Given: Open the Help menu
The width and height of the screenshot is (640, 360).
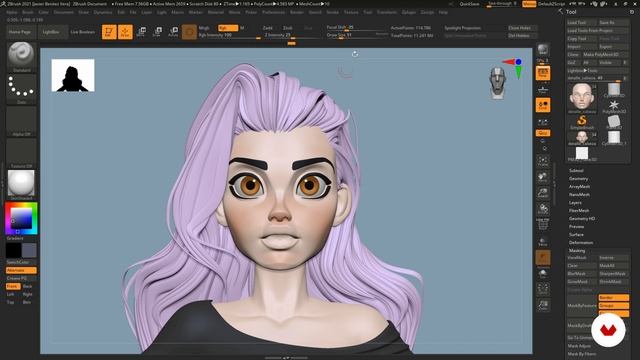Looking at the screenshot, I should [x=443, y=12].
